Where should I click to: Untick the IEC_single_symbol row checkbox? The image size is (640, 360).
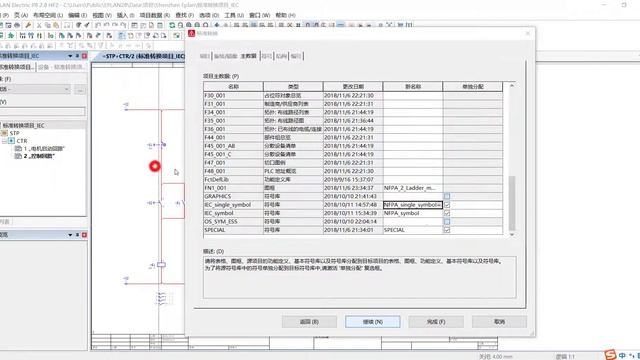[x=447, y=205]
